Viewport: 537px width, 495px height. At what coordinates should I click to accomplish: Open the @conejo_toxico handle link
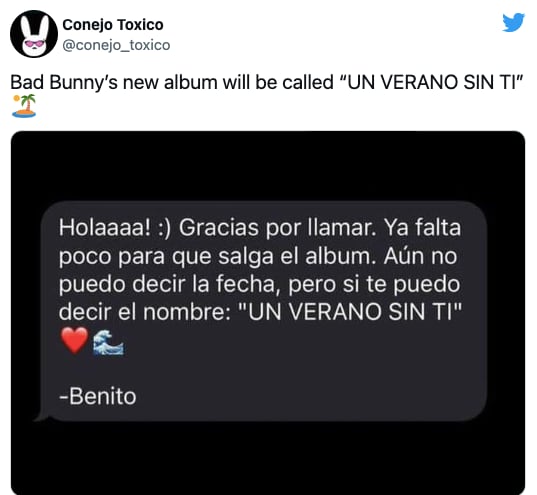coord(116,45)
